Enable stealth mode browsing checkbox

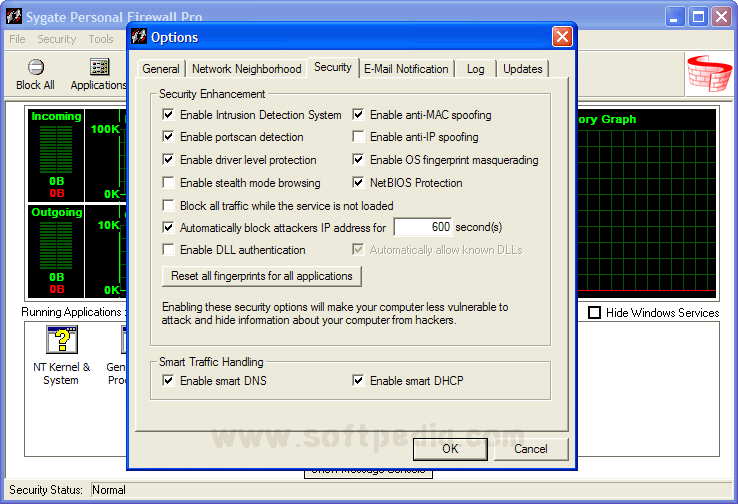(x=168, y=183)
